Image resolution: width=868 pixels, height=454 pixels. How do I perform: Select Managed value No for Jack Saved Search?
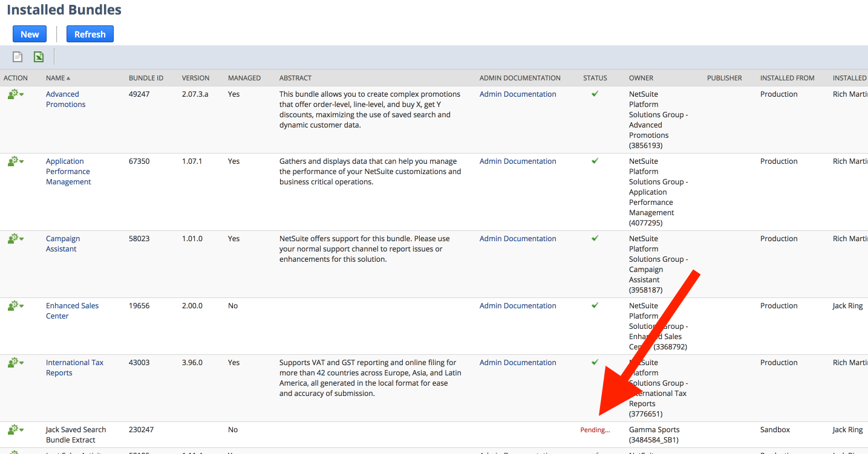(x=233, y=430)
